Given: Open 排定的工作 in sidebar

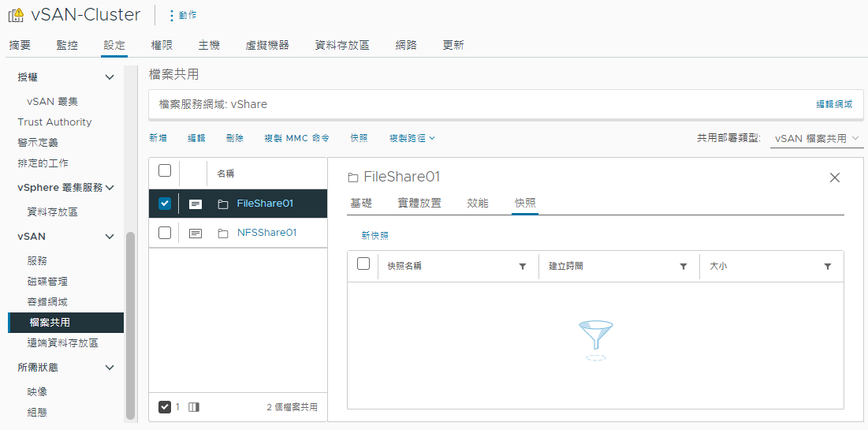Looking at the screenshot, I should [43, 163].
